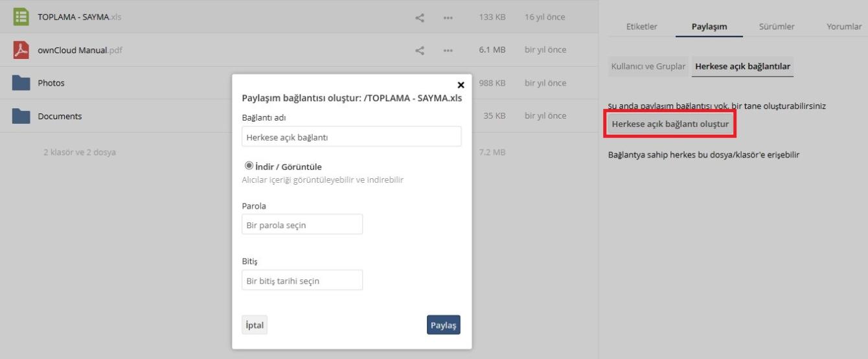This screenshot has height=359, width=868.
Task: Click the 16 yıl önce modified date
Action: coord(545,17)
